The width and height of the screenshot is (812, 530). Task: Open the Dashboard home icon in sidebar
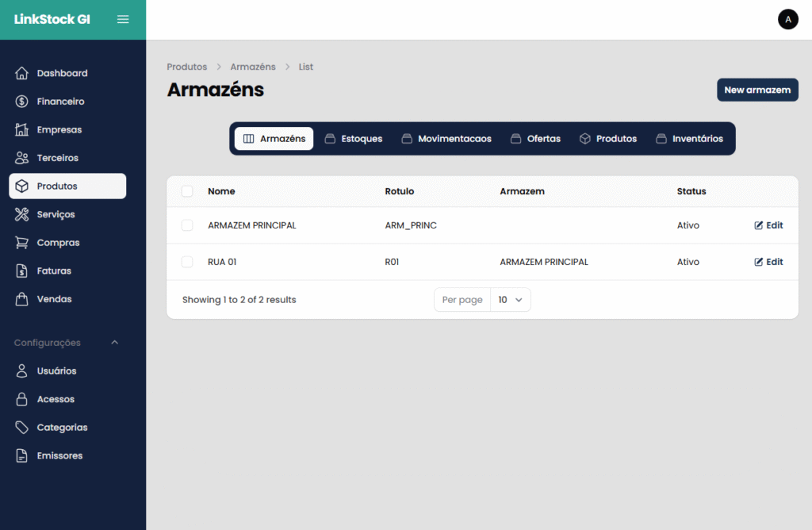click(22, 73)
